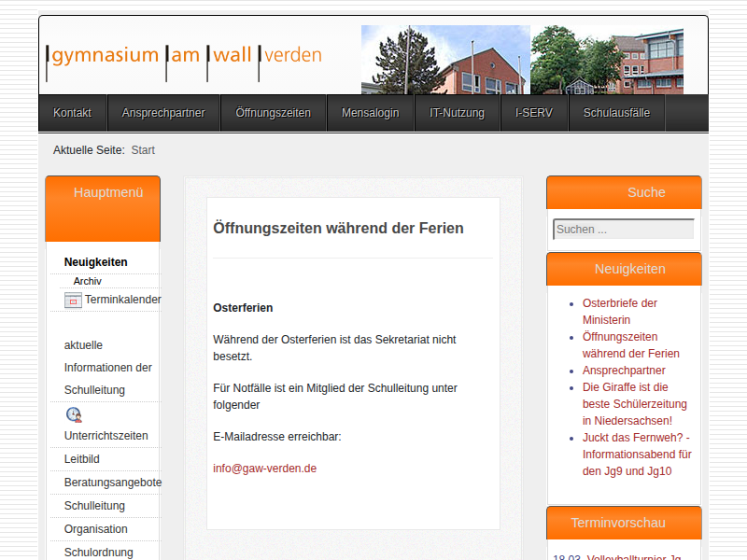Image resolution: width=747 pixels, height=560 pixels.
Task: Focus the Suchen search field
Action: [623, 230]
